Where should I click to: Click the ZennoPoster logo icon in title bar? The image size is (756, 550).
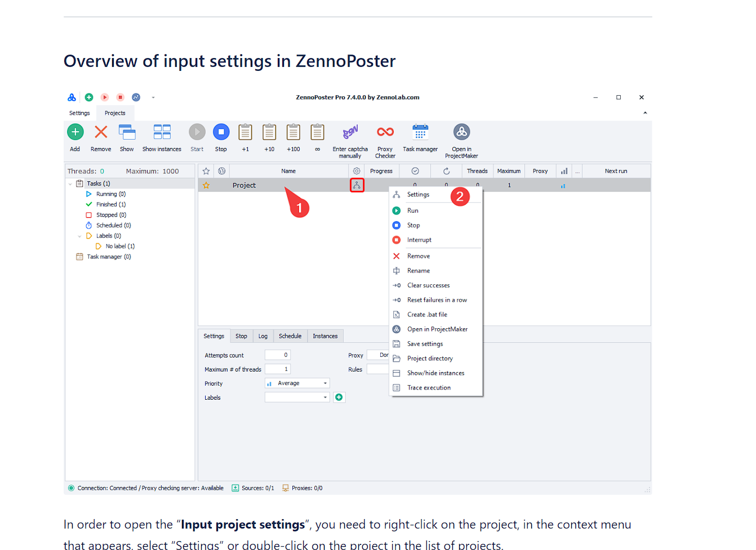tap(72, 97)
